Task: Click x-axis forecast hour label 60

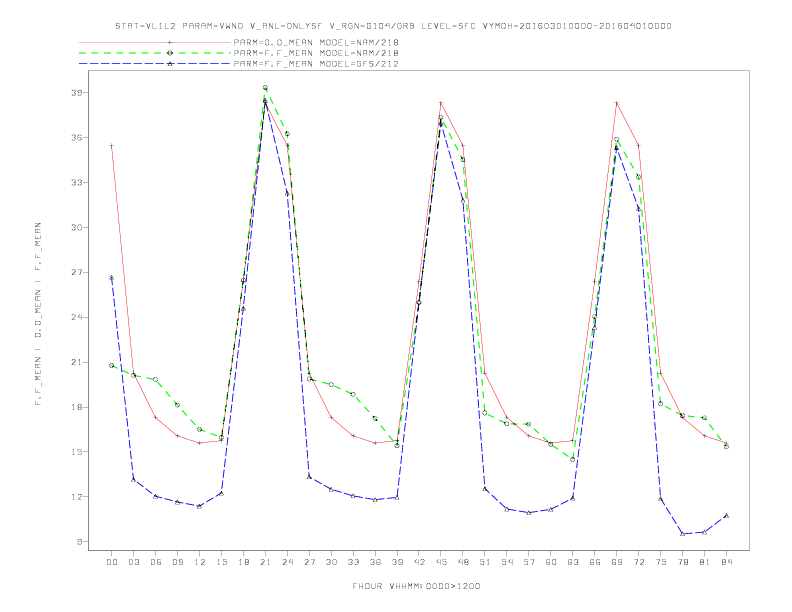Action: pos(551,562)
